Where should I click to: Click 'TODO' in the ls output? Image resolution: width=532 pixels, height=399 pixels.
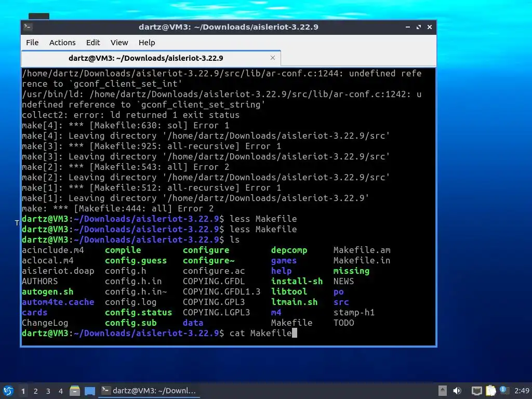344,323
